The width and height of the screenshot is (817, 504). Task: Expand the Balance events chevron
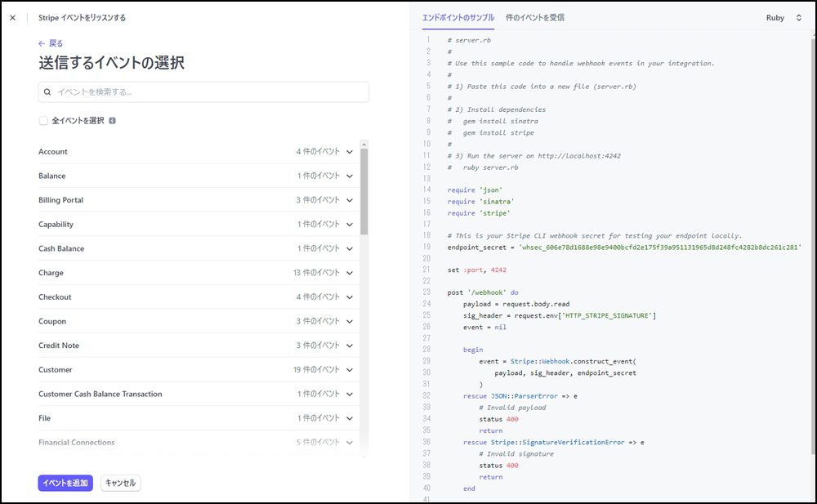pos(350,176)
